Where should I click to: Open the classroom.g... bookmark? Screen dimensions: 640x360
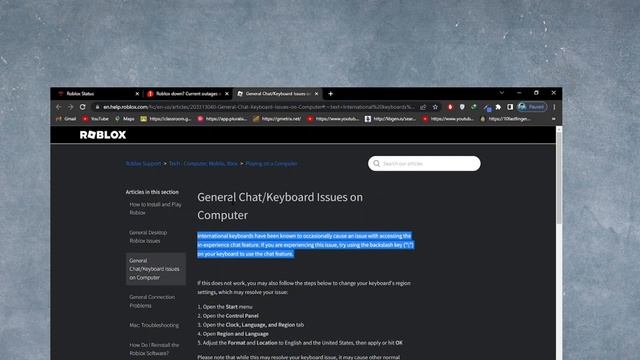pos(166,119)
